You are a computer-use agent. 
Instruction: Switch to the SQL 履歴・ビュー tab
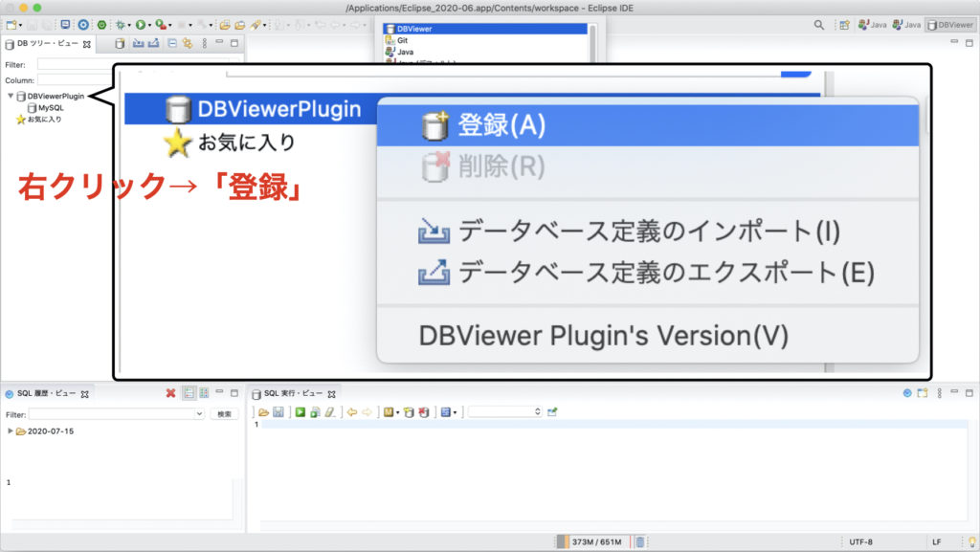[46, 393]
